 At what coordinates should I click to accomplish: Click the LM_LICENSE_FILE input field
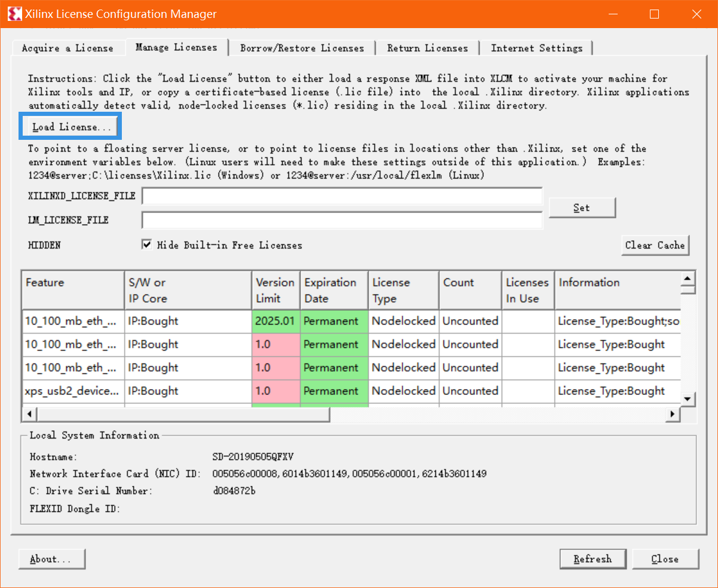pos(342,220)
